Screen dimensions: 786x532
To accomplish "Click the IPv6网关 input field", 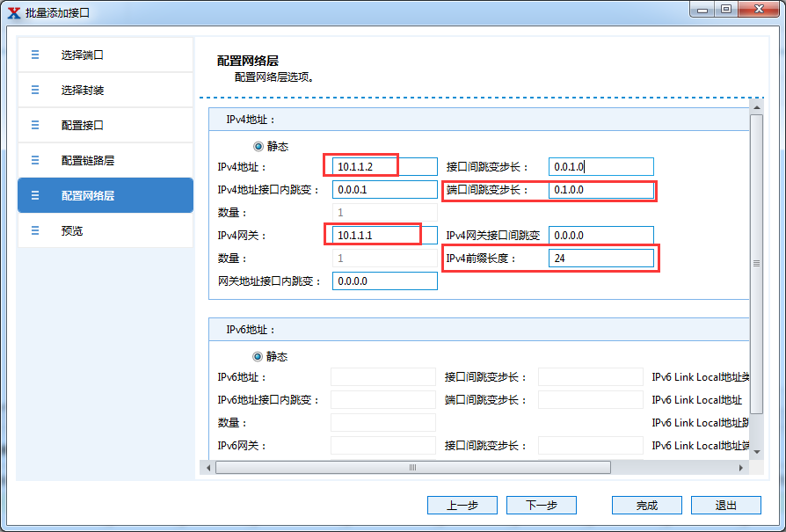I will pos(383,445).
